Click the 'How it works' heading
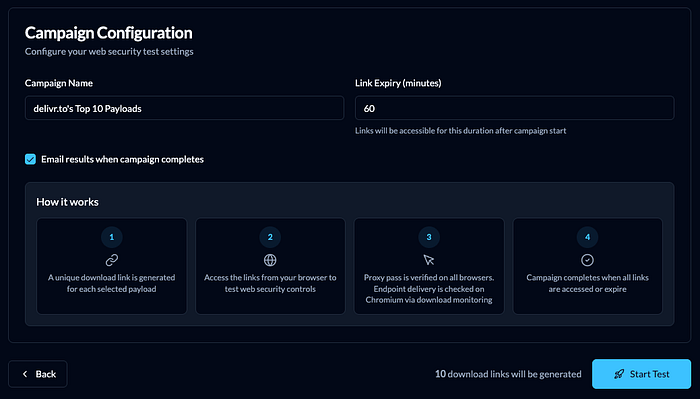 [x=67, y=202]
